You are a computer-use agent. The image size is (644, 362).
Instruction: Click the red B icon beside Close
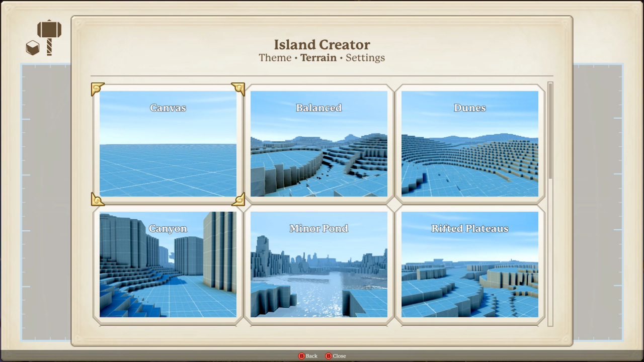pos(329,356)
